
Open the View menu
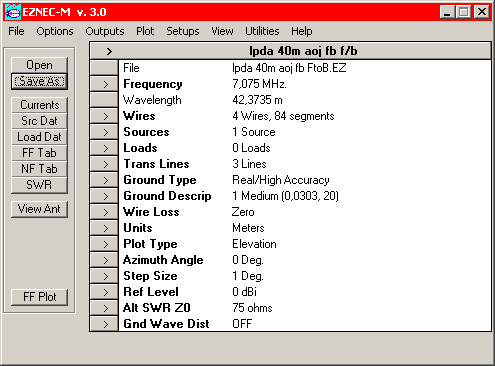pos(222,31)
